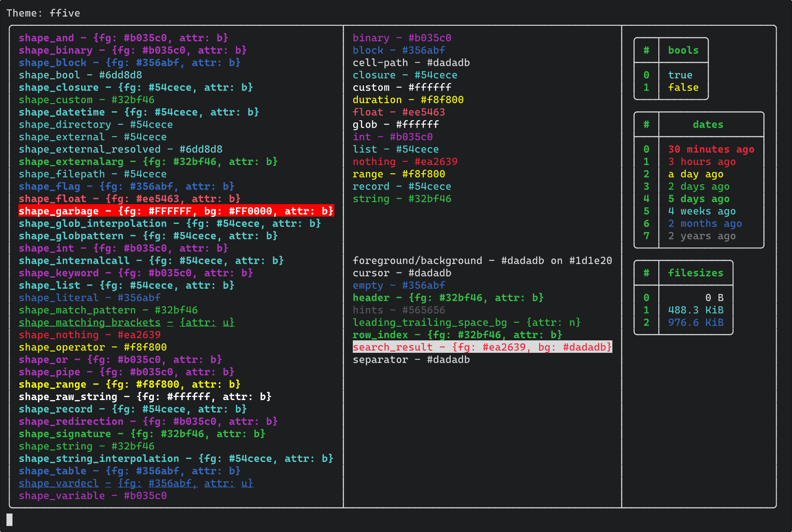
Task: Click glob - #ffffff line
Action: click(396, 125)
